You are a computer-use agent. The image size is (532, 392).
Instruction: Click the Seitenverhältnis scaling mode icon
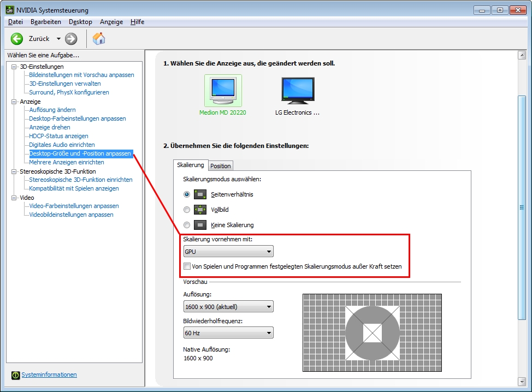(200, 194)
